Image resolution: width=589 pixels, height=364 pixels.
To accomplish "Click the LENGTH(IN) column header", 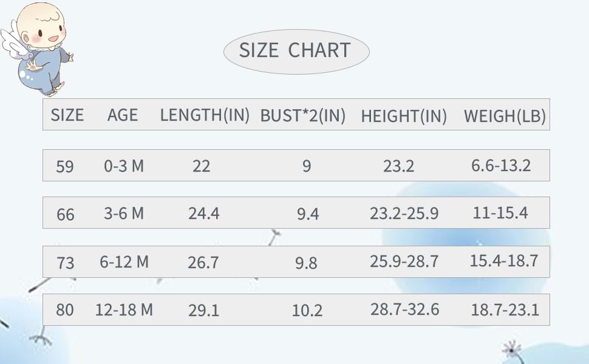I will coord(205,115).
